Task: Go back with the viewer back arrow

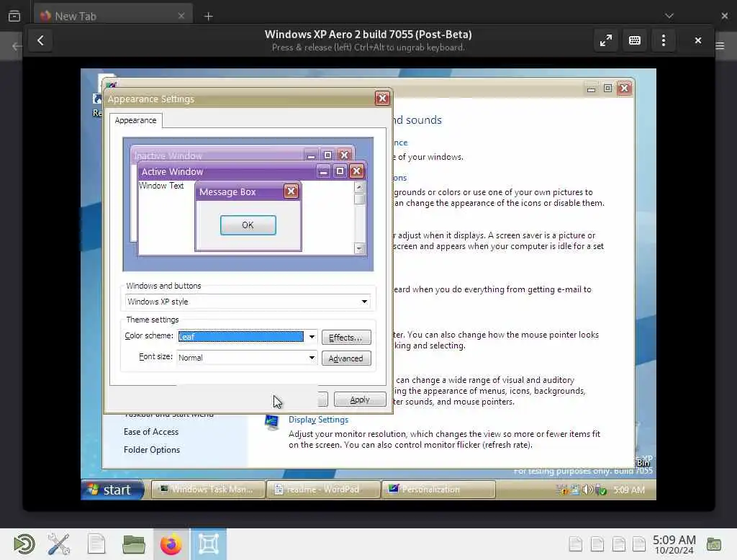Action: (40, 40)
